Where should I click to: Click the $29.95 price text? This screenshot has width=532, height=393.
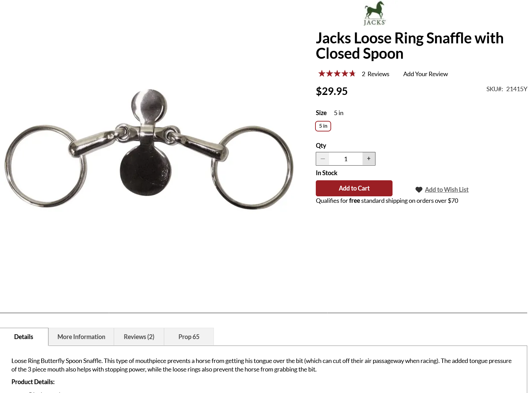331,91
